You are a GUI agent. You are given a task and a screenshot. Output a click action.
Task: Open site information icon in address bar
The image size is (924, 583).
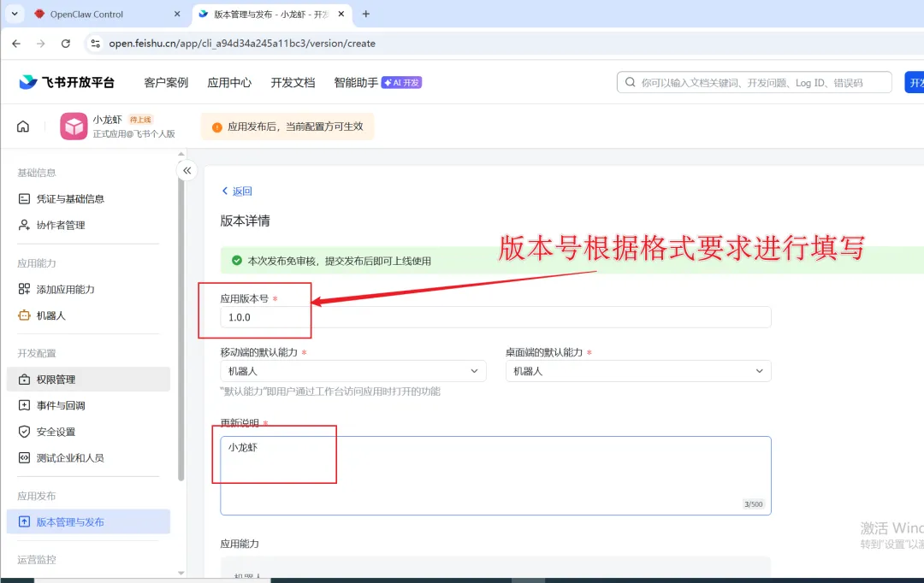tap(95, 44)
